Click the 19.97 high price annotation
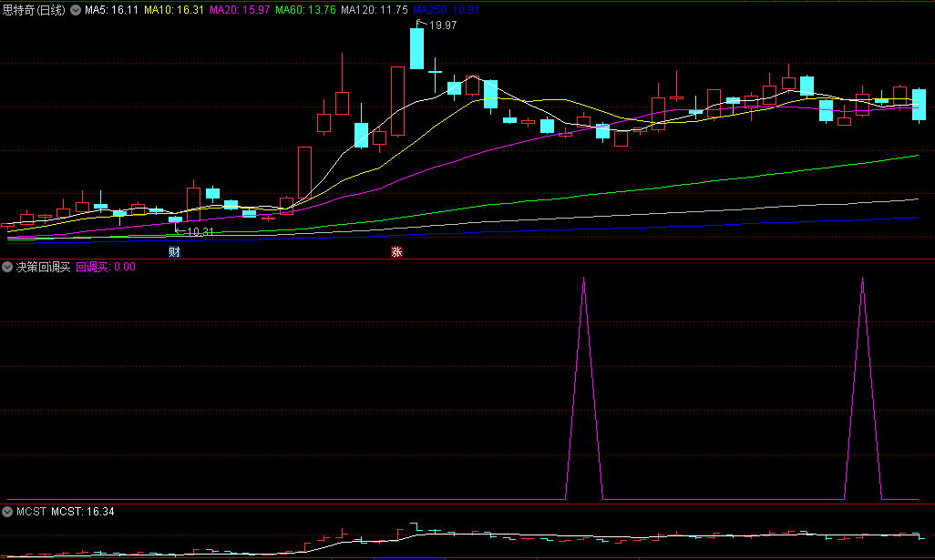The width and height of the screenshot is (935, 560). point(443,25)
